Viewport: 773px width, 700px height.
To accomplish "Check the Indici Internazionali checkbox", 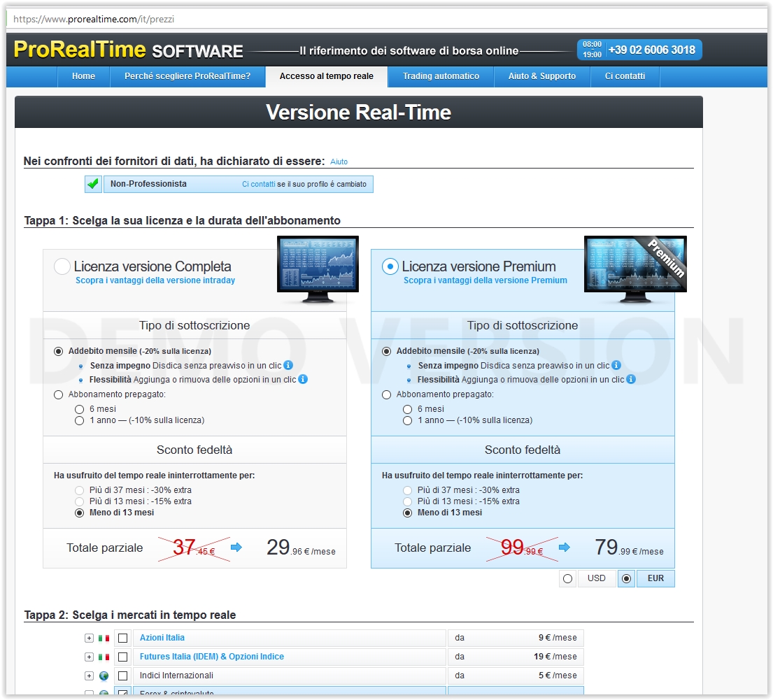I will (x=123, y=676).
